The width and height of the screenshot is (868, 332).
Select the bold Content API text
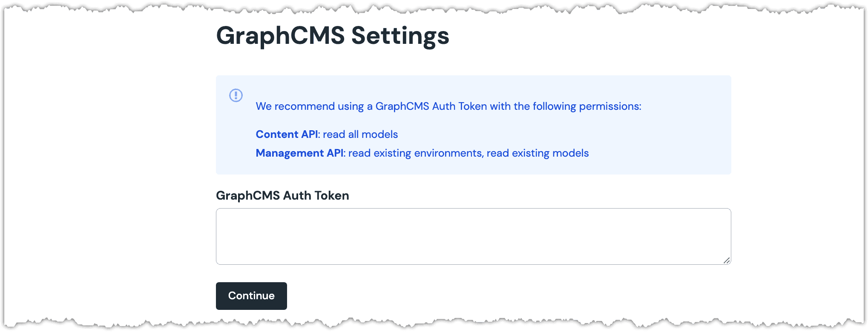[287, 135]
